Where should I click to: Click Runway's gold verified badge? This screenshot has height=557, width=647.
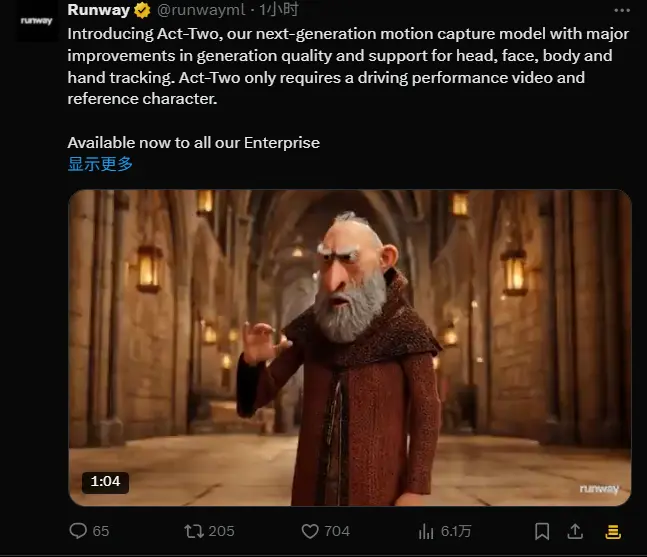coord(142,10)
